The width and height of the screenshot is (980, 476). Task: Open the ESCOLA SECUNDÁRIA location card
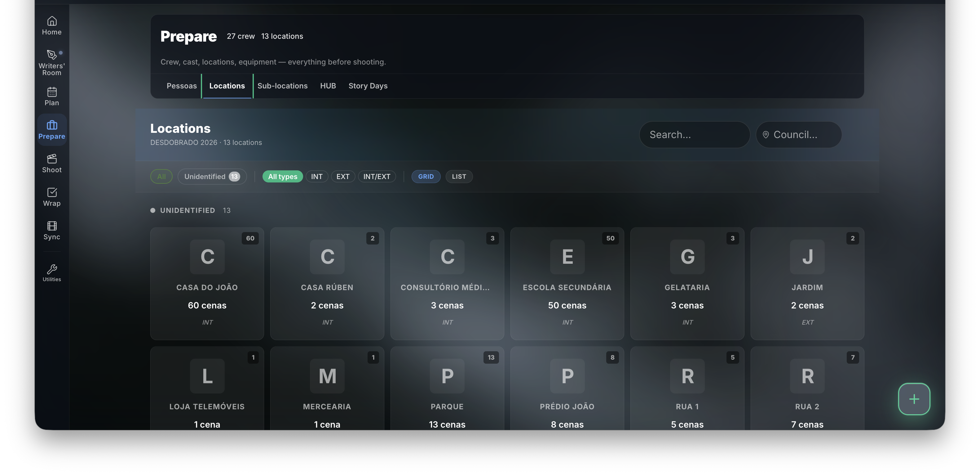coord(567,283)
